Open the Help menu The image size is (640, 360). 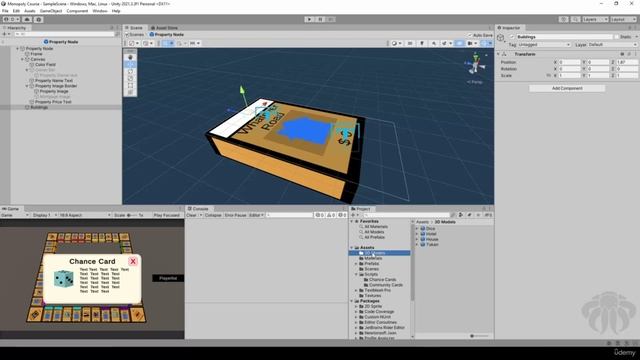(x=116, y=11)
